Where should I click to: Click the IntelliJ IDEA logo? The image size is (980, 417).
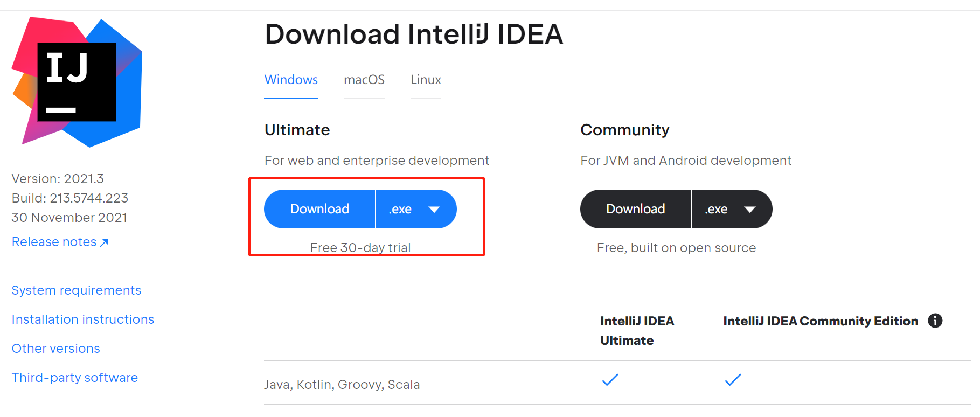[x=77, y=82]
